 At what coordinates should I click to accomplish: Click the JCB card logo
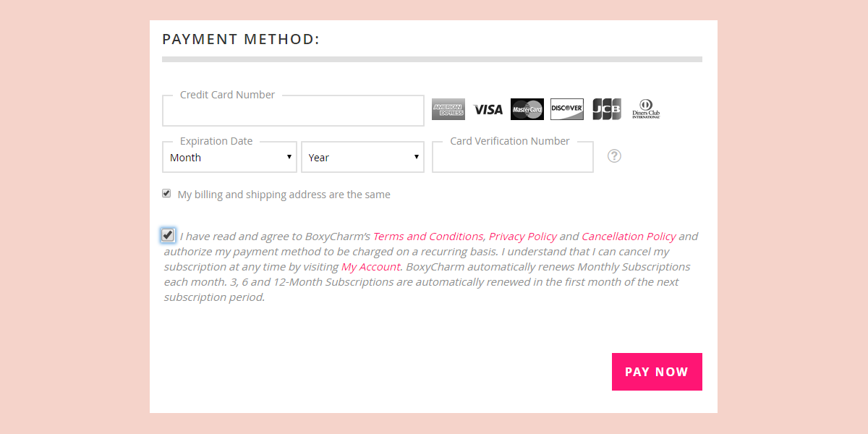point(607,110)
